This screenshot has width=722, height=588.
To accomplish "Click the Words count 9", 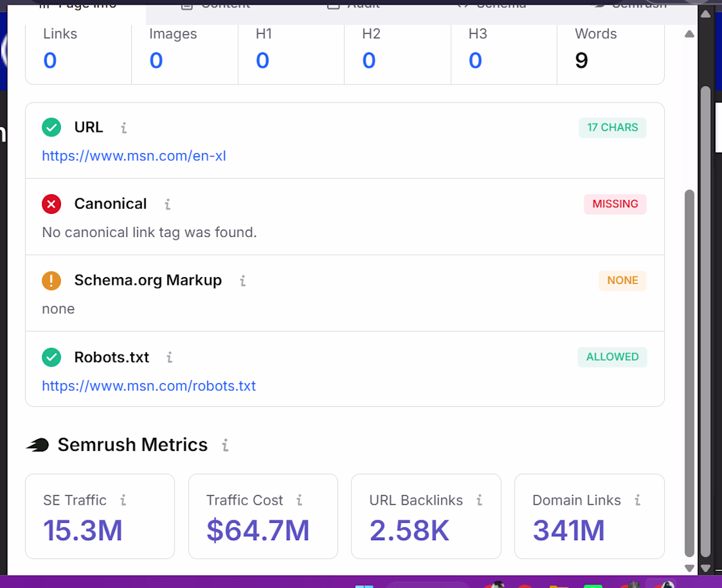I will pyautogui.click(x=582, y=60).
